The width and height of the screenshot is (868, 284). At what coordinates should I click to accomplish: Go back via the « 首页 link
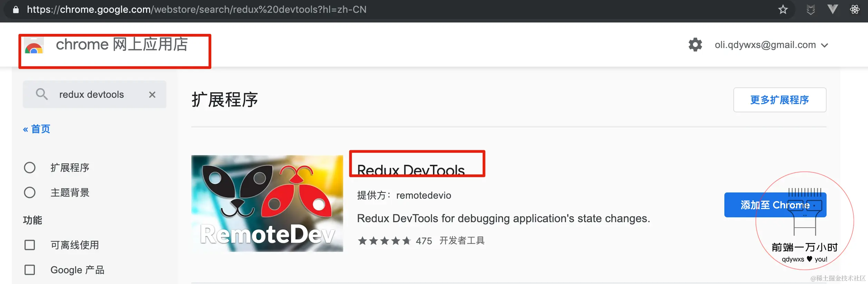tap(37, 129)
